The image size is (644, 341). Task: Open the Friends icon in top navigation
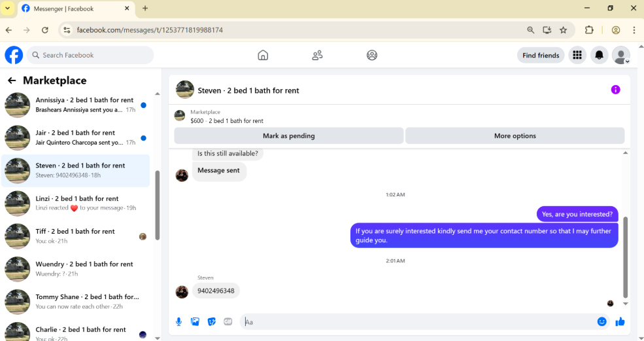[x=317, y=55]
